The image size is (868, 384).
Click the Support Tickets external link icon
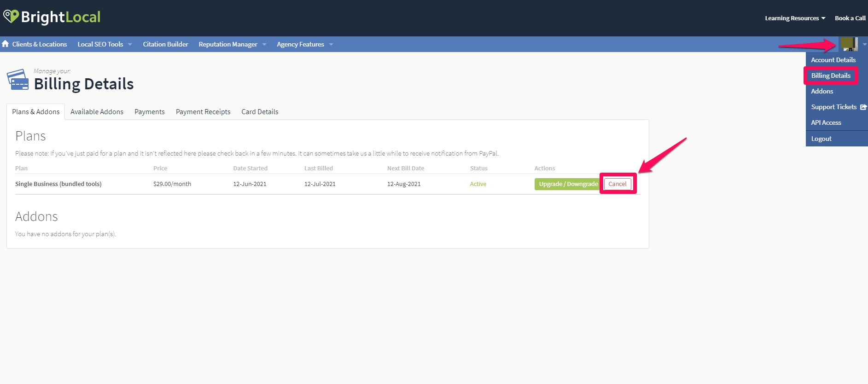click(863, 107)
